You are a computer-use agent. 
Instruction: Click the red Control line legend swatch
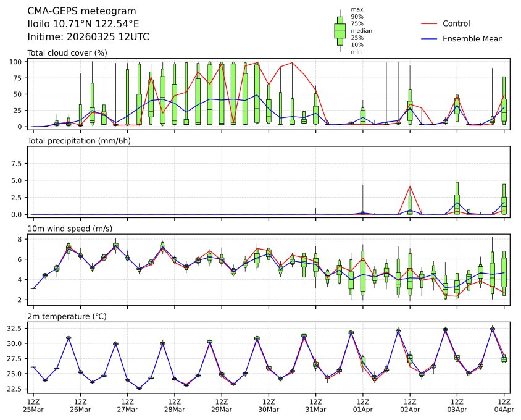[429, 23]
